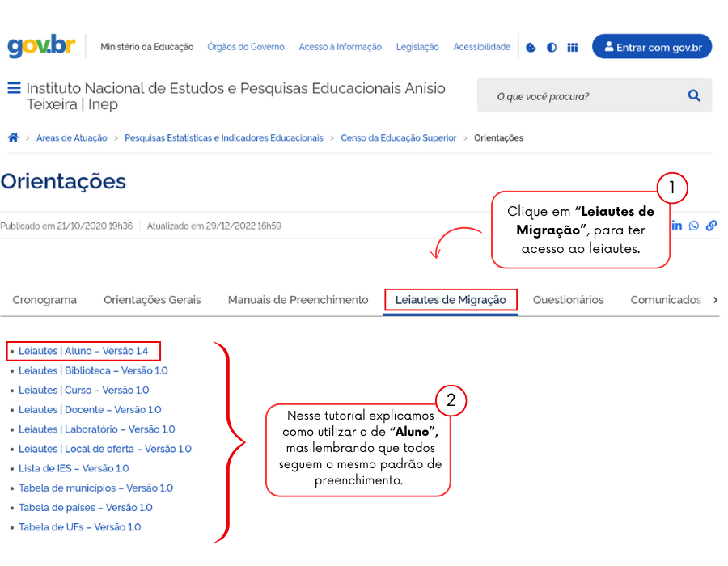Go to Censo da Educação Superior breadcrumb
This screenshot has width=728, height=566.
click(398, 138)
